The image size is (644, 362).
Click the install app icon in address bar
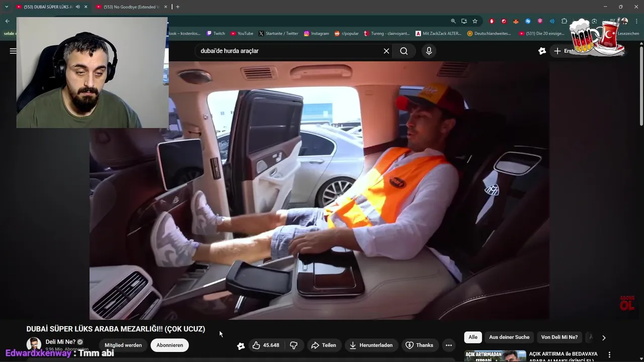point(464,21)
